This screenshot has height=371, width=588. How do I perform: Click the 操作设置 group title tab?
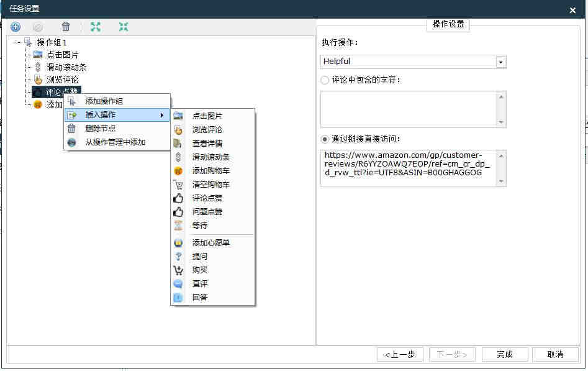point(448,24)
